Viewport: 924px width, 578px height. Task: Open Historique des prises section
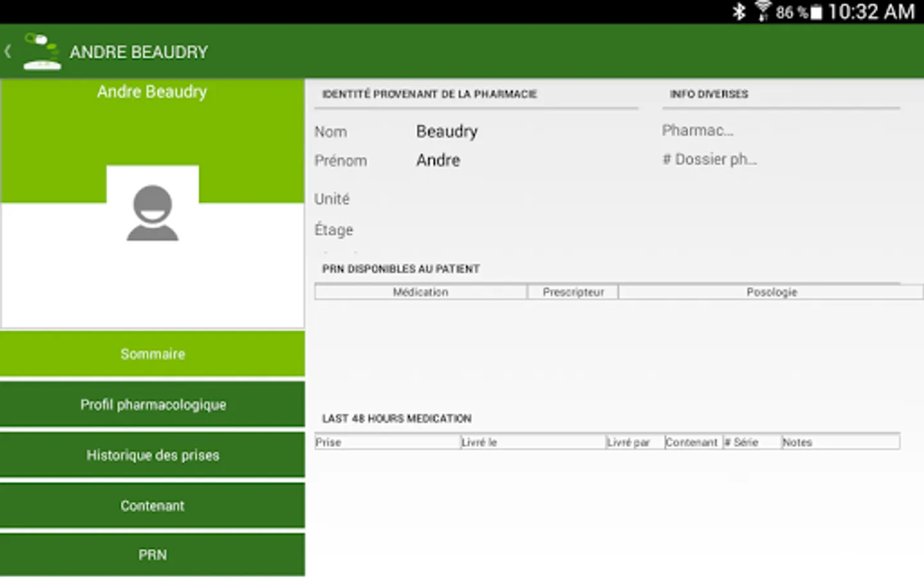(153, 455)
